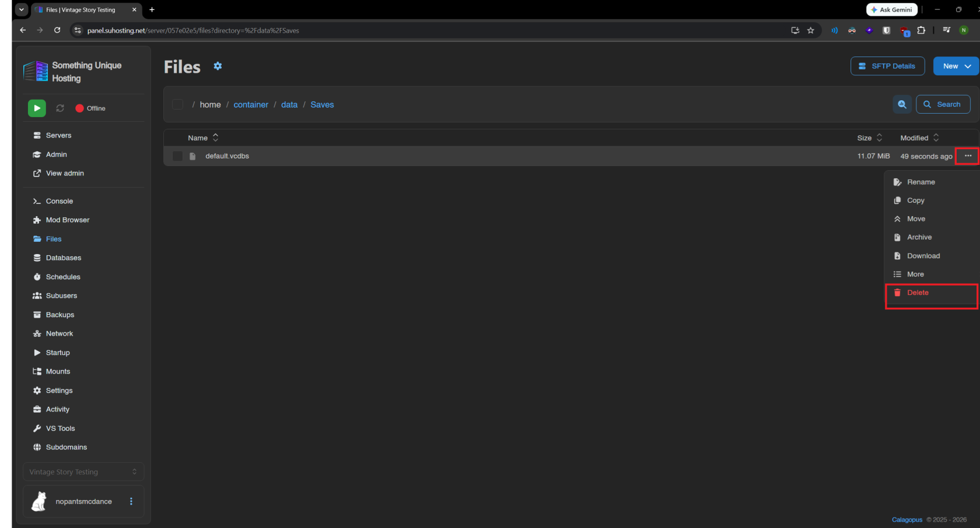Open the Files settings gear icon
The height and width of the screenshot is (528, 980).
[x=218, y=66]
